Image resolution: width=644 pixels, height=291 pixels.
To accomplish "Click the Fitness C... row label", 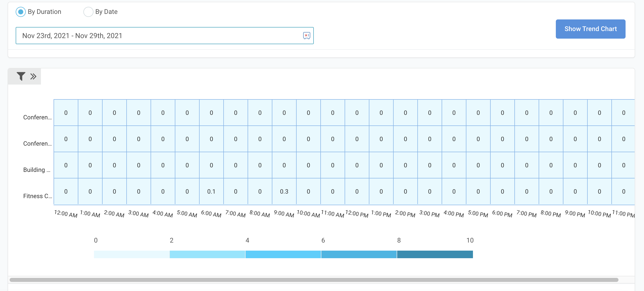I will [x=37, y=196].
